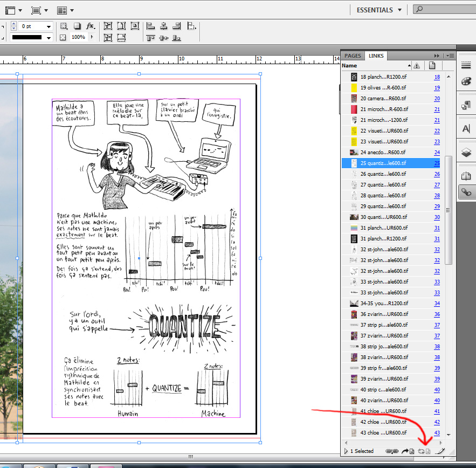Open the stroke weight dropdown showing 0 pt

pyautogui.click(x=49, y=26)
